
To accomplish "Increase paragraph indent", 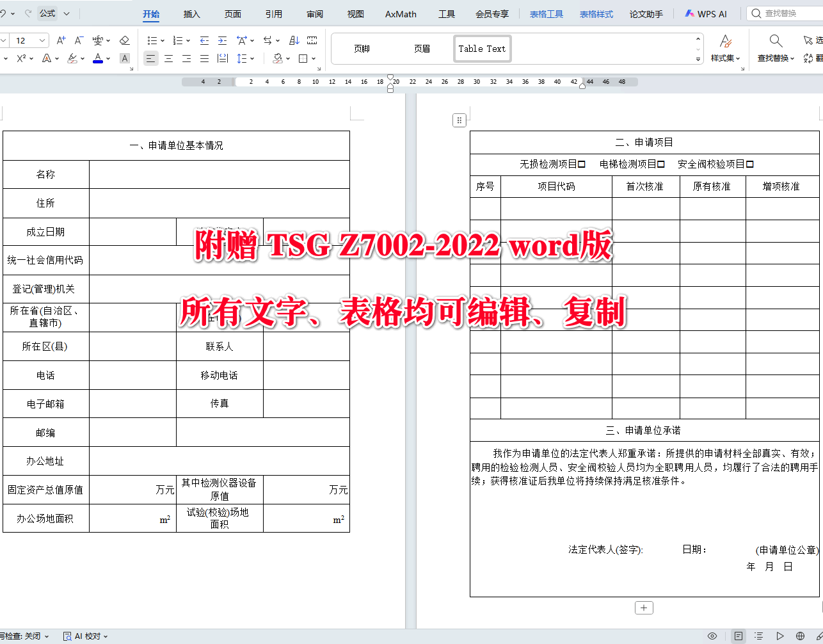I will (x=222, y=40).
